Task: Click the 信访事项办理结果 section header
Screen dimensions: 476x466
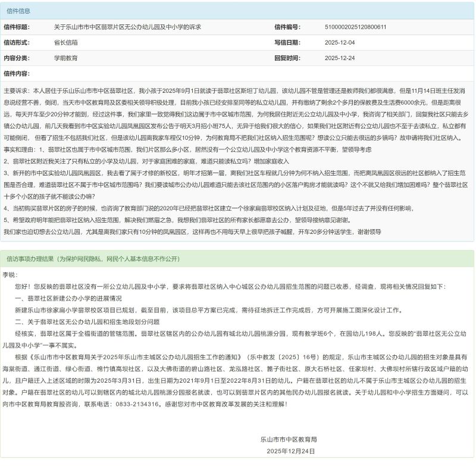Action: [x=93, y=259]
